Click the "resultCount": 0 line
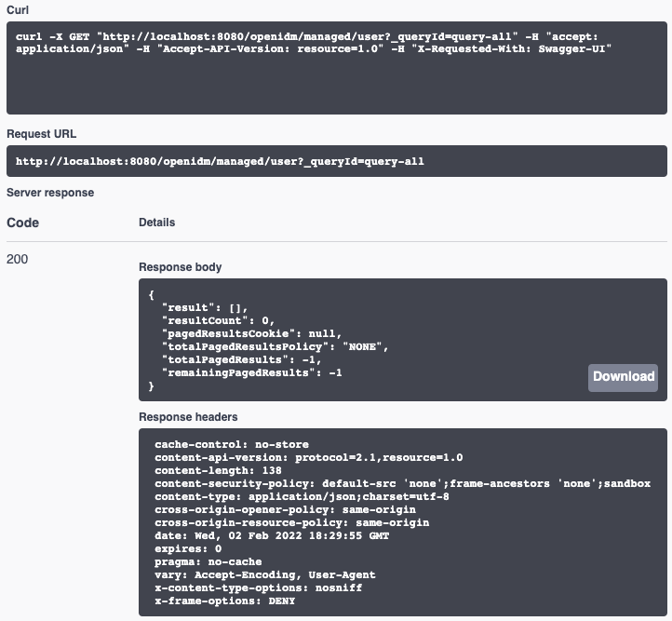 [218, 320]
